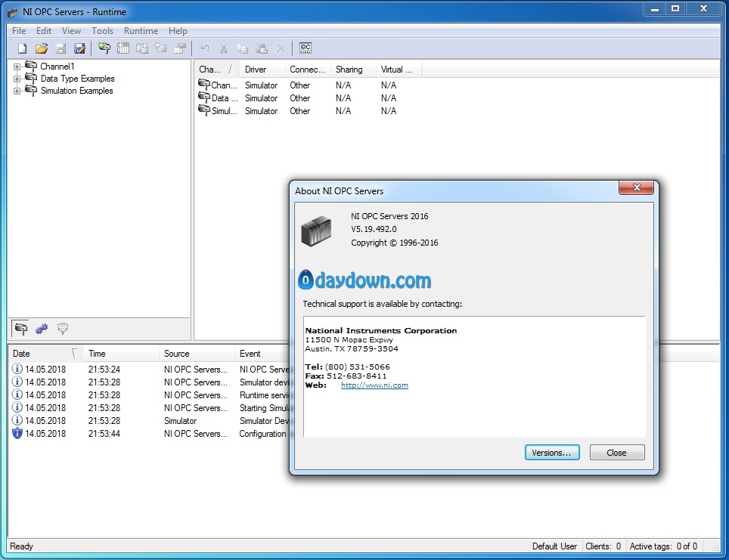This screenshot has height=560, width=729.
Task: Select the log row with time 21:53:44
Action: (x=149, y=434)
